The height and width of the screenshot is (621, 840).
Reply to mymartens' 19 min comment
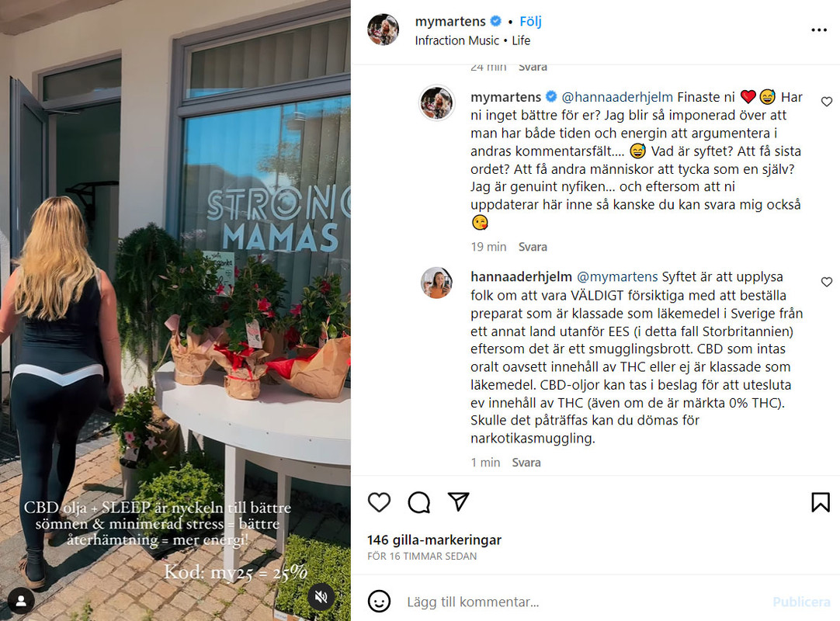coord(533,247)
